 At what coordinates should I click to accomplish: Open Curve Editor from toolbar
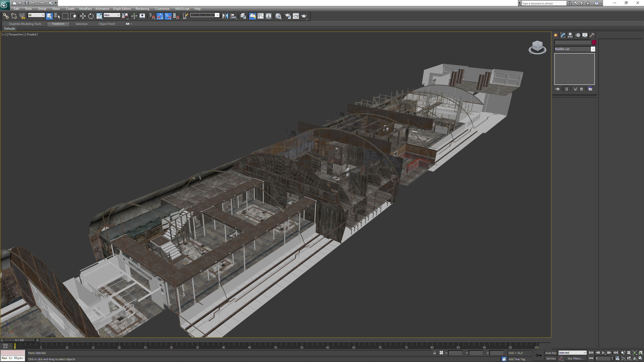(x=261, y=16)
